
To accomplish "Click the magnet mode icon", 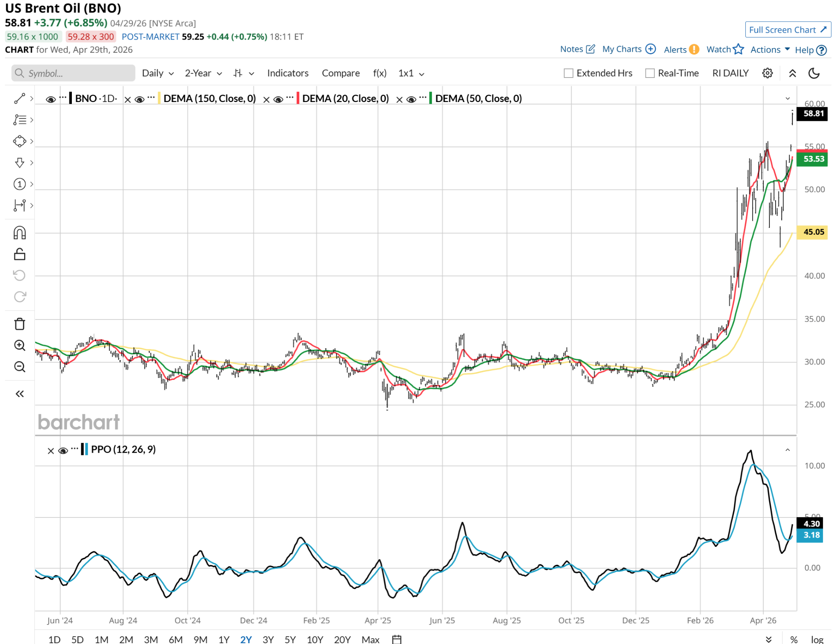I will [x=20, y=233].
